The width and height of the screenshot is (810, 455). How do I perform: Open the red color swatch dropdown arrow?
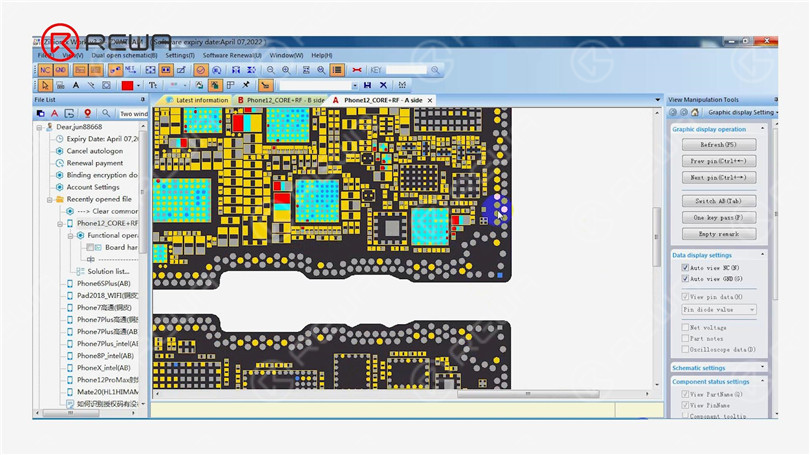click(138, 86)
